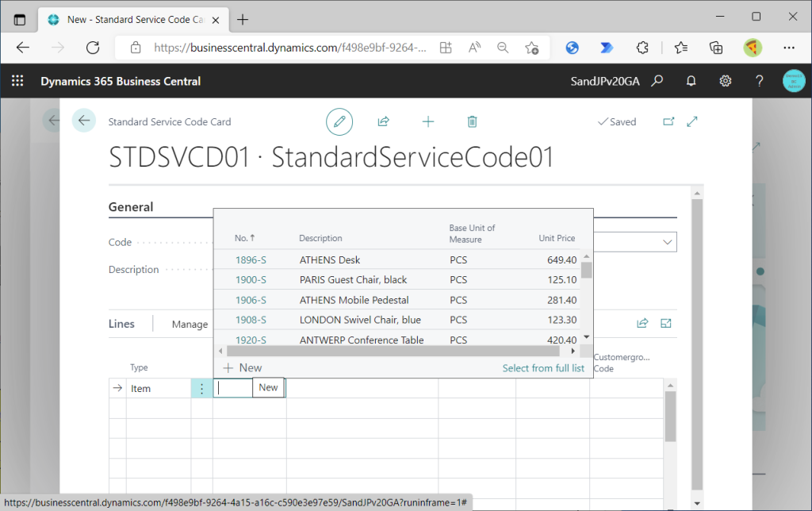Open the Manage menu in Lines
Screen dimensions: 812x511
[190, 324]
